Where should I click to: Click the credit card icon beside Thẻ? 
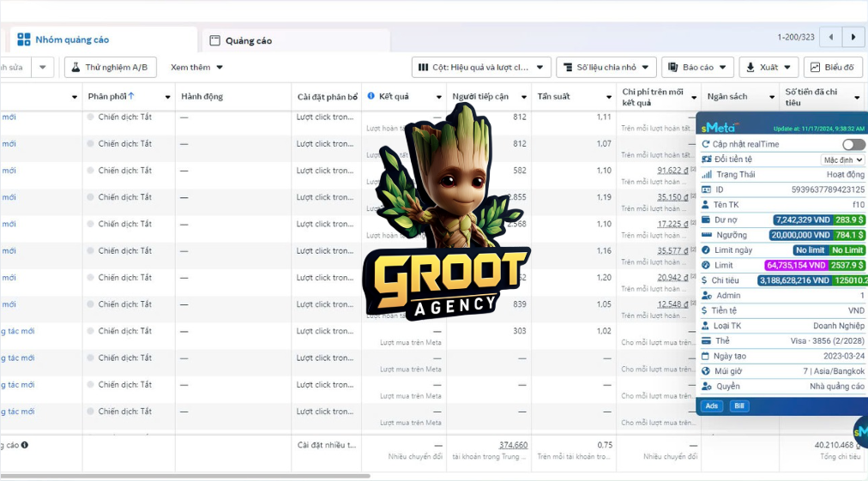tap(706, 341)
